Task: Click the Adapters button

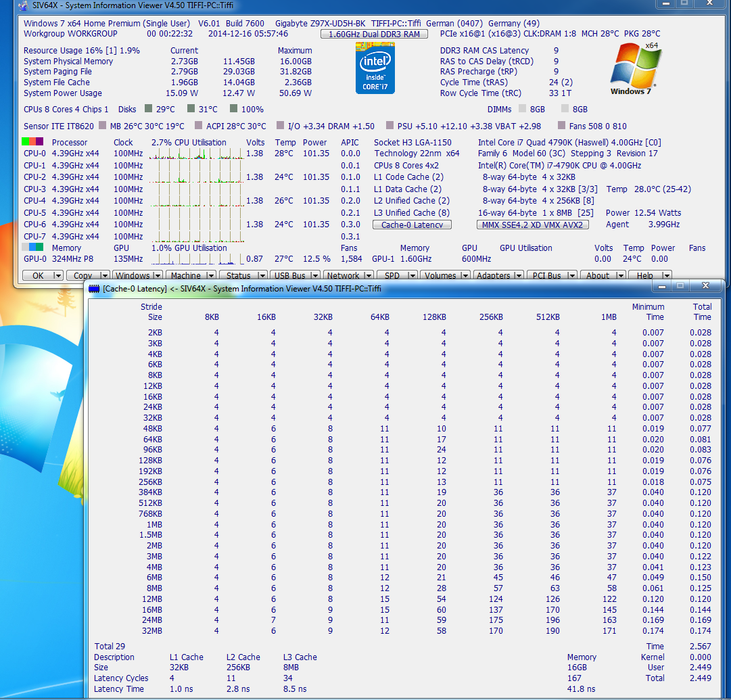Action: 493,275
